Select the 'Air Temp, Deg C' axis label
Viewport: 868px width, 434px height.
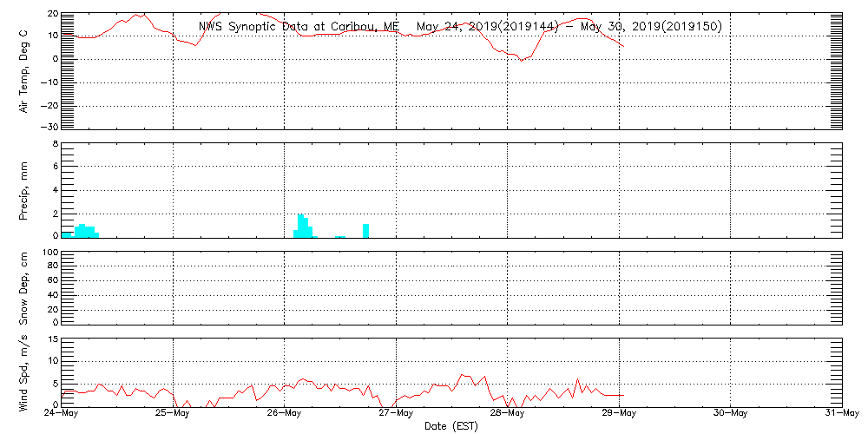24,70
